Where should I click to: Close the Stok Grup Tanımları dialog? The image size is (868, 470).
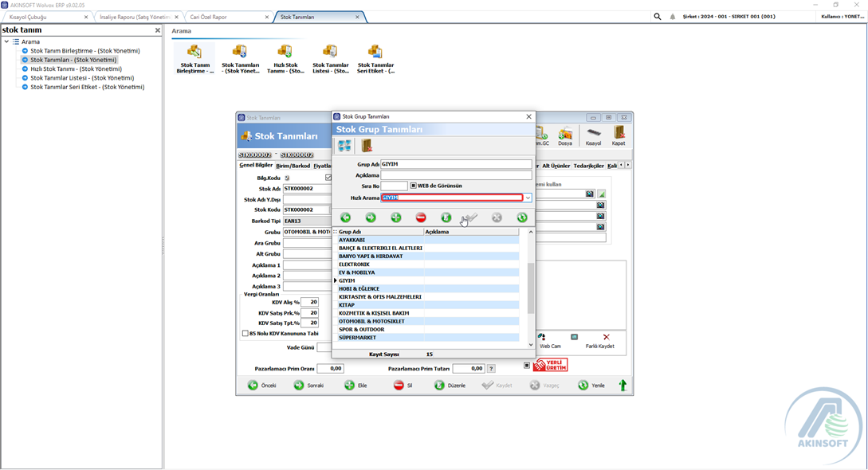528,116
